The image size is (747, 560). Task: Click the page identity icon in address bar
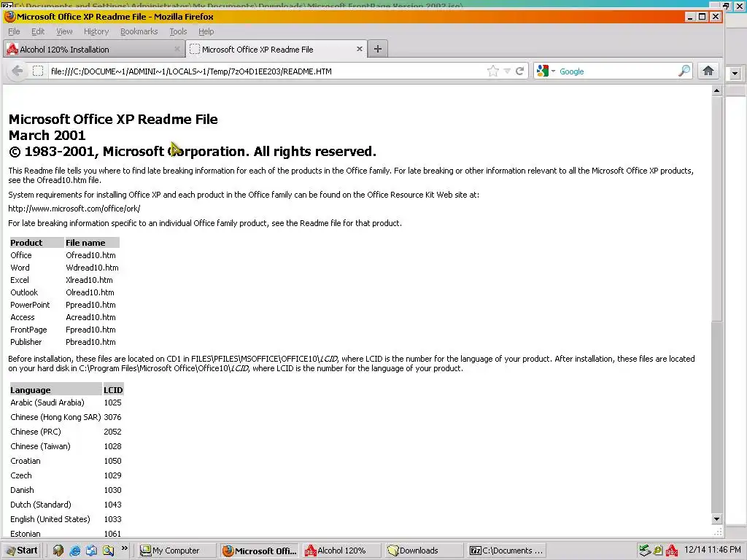coord(38,71)
